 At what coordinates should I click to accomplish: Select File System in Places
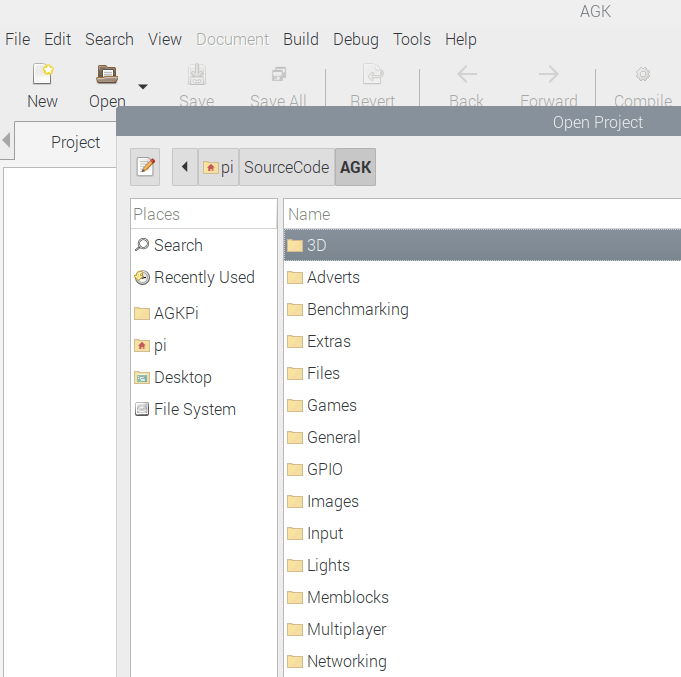tap(194, 409)
